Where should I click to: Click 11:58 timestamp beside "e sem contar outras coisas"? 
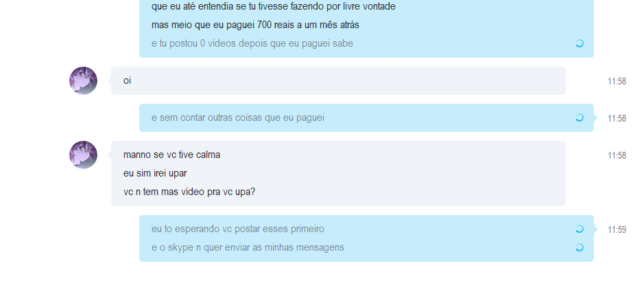tap(617, 118)
